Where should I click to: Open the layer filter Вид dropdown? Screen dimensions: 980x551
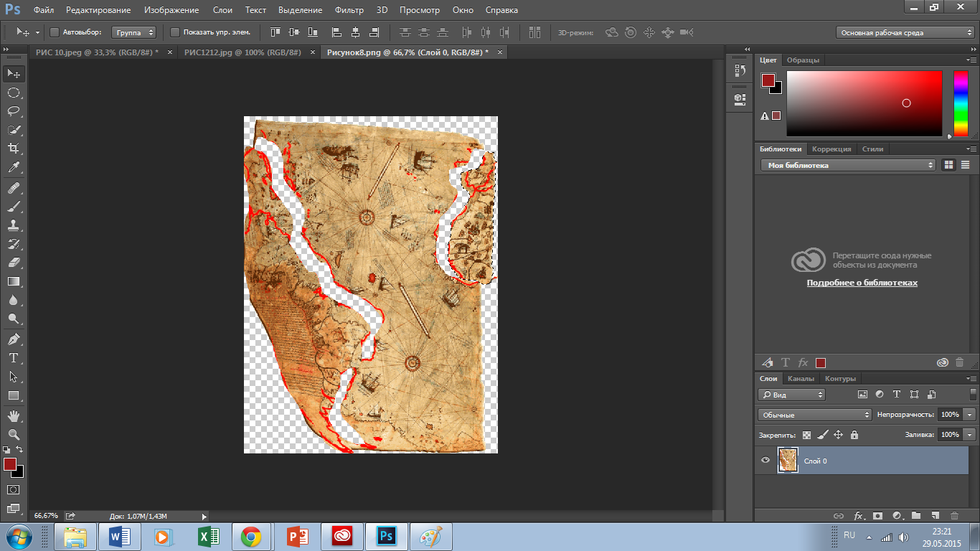point(792,395)
